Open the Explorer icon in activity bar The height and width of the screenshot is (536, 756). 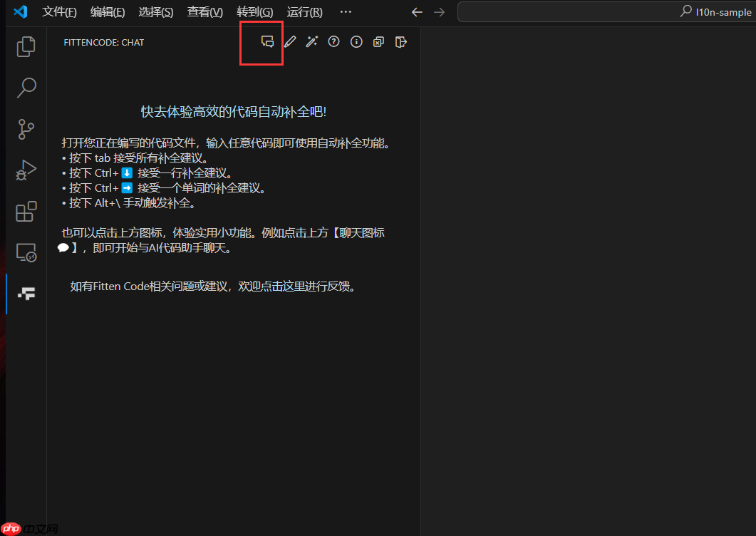pyautogui.click(x=26, y=46)
